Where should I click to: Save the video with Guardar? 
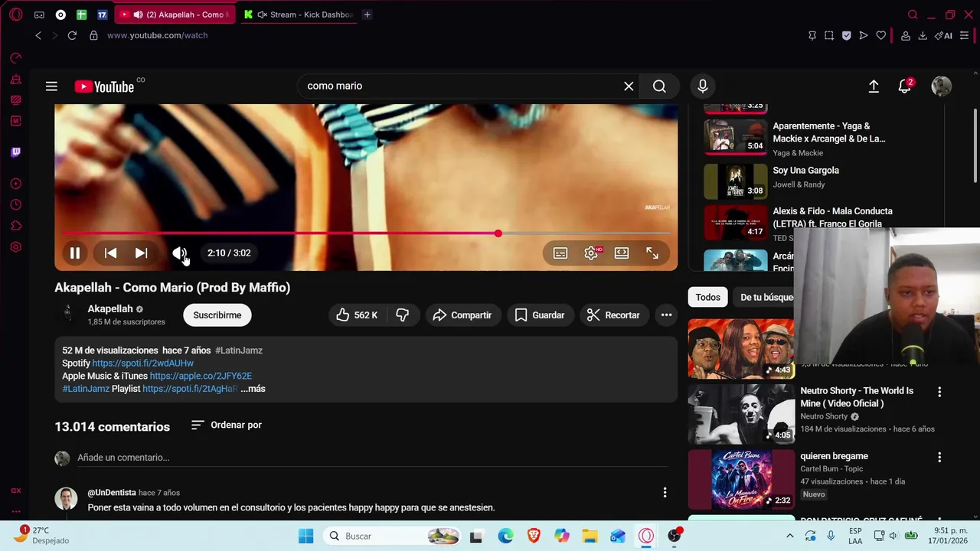point(540,315)
